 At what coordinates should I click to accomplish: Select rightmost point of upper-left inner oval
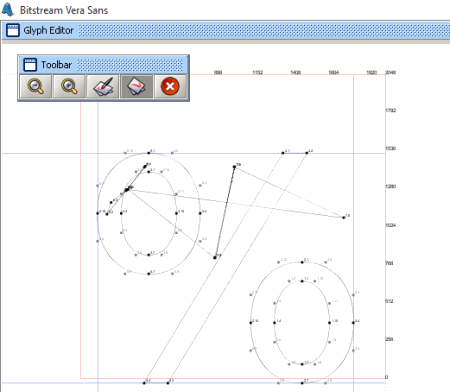tap(176, 213)
